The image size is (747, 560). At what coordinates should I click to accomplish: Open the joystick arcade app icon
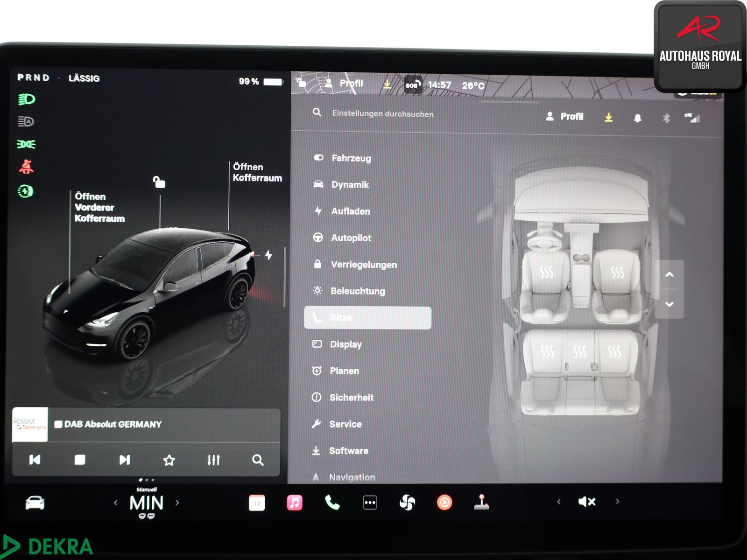(481, 502)
